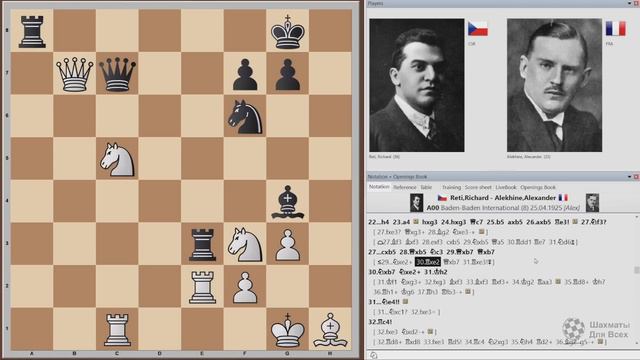The height and width of the screenshot is (360, 640).
Task: Click the diagram marker after 31...Ne4!!
Action: [x=405, y=302]
